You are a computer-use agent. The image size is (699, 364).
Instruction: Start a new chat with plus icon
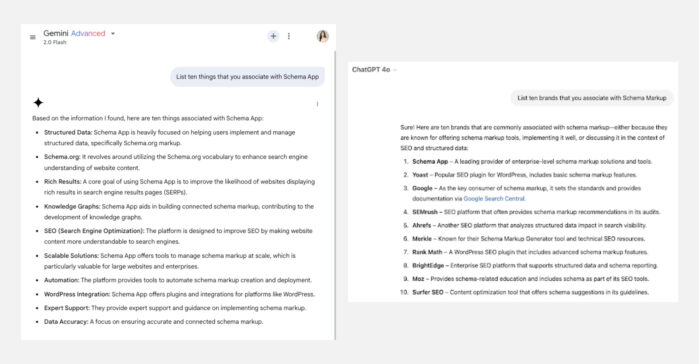[273, 36]
